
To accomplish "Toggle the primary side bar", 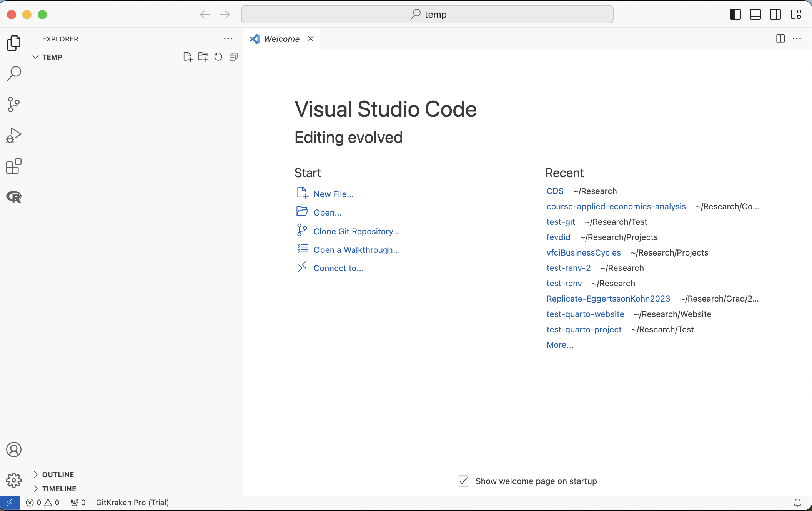I will pyautogui.click(x=735, y=15).
